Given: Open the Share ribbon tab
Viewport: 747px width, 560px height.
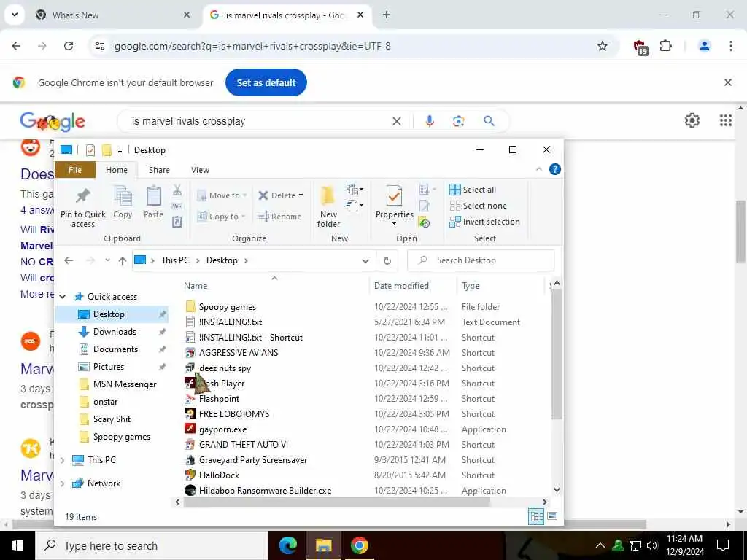Looking at the screenshot, I should tap(159, 170).
